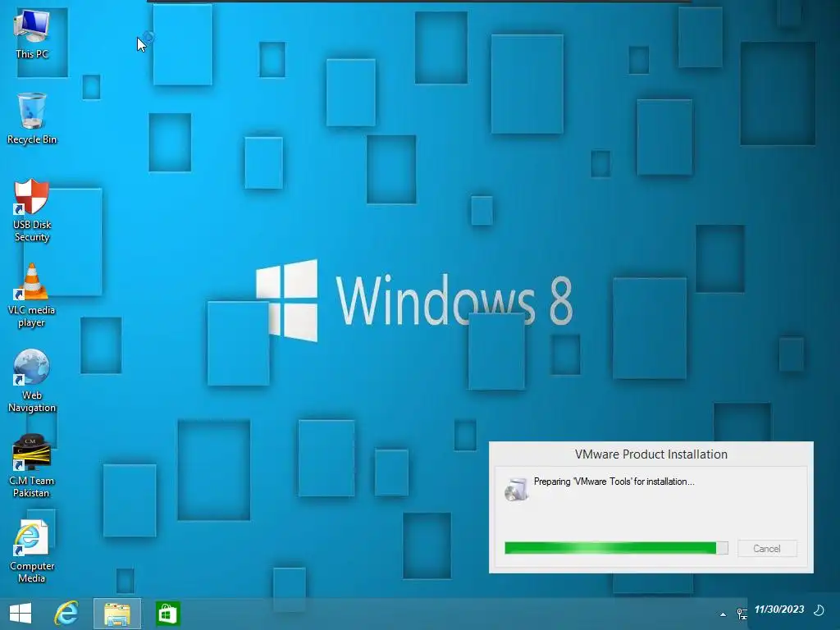Launch Internet Explorer from taskbar

(66, 614)
